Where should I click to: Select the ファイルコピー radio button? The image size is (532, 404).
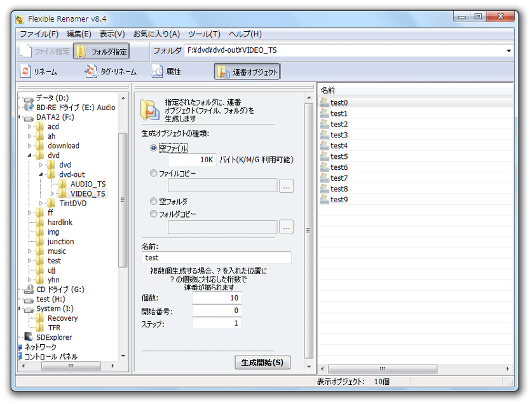click(153, 173)
